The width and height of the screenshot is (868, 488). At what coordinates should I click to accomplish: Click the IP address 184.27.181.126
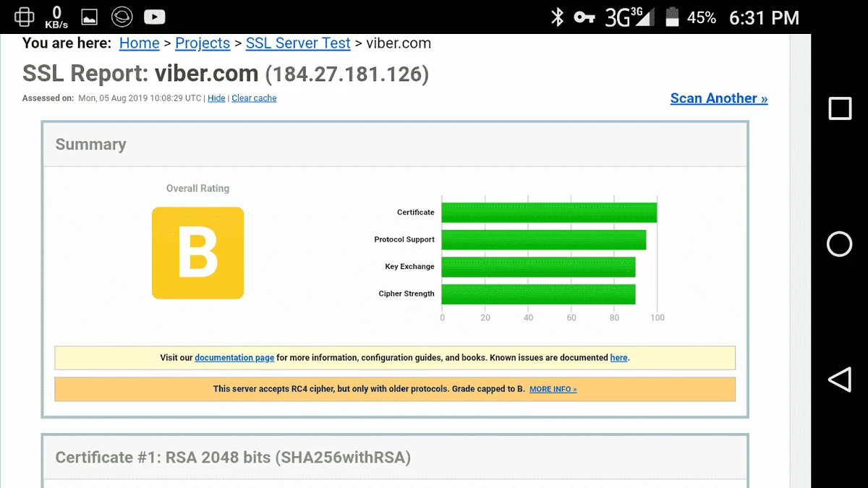tap(347, 74)
